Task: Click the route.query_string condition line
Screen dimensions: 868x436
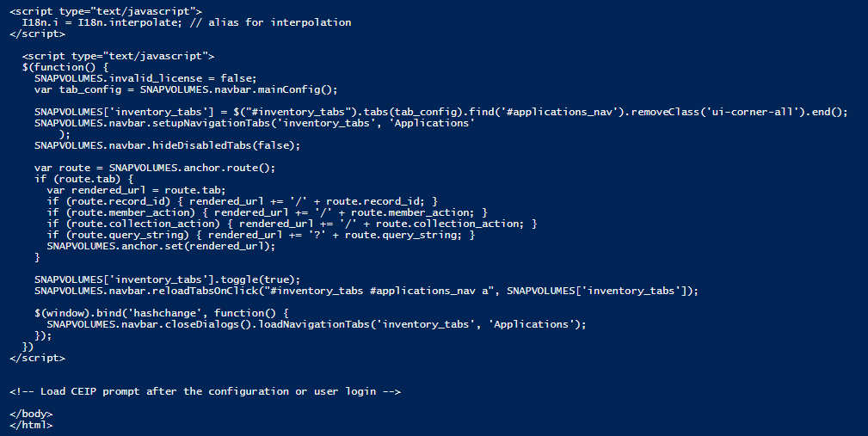Action: pos(261,234)
